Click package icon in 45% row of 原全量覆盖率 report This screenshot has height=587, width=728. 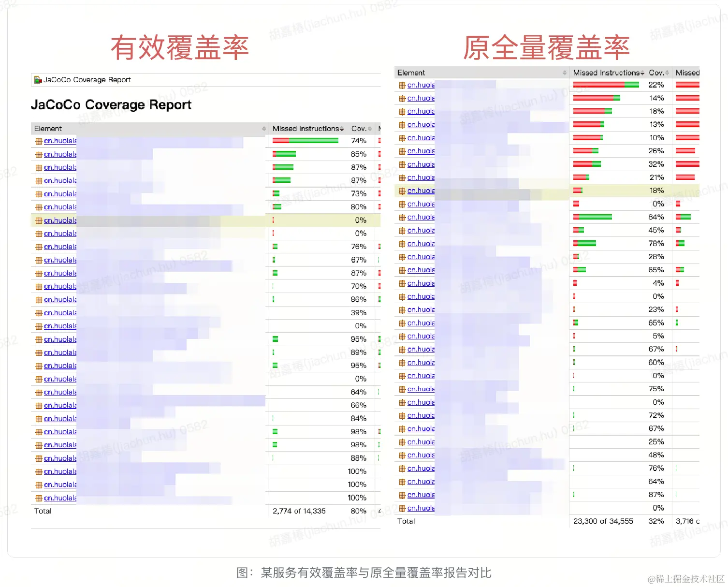pos(402,230)
